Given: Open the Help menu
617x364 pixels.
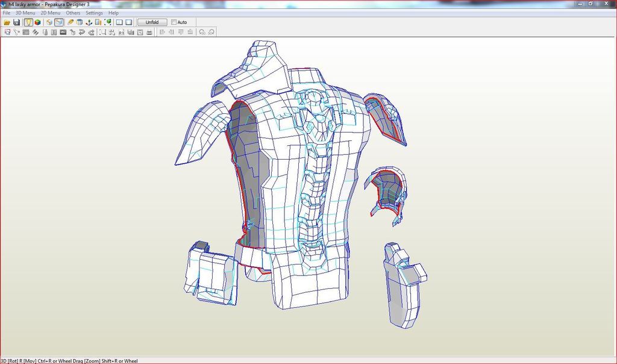Looking at the screenshot, I should point(113,13).
